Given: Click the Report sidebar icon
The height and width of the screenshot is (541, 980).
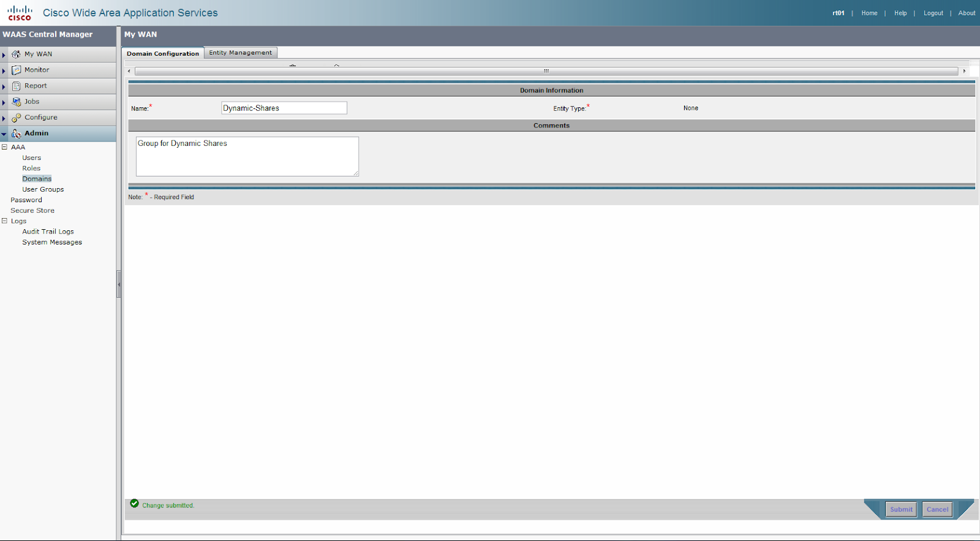Looking at the screenshot, I should click(16, 86).
